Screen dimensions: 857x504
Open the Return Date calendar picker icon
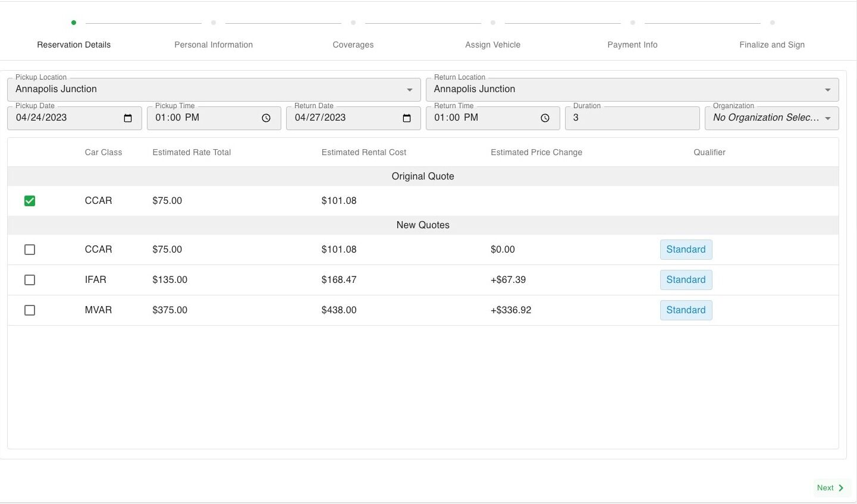(406, 118)
